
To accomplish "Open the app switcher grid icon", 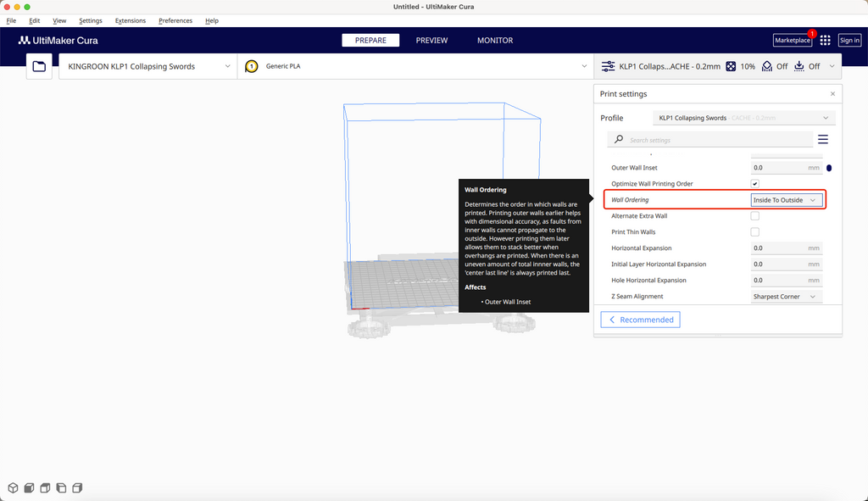I will tap(825, 41).
